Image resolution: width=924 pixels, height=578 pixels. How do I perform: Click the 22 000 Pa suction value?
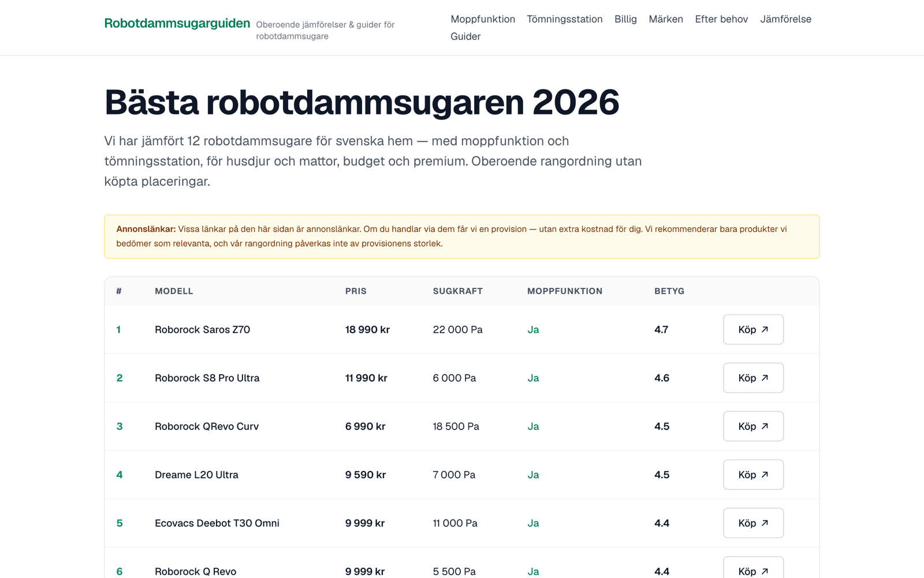[x=458, y=329]
